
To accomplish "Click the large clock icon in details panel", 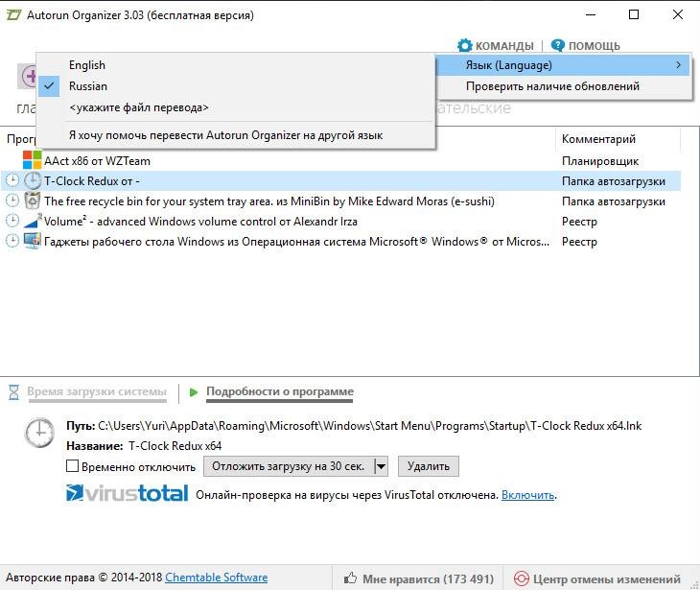I will [x=39, y=433].
